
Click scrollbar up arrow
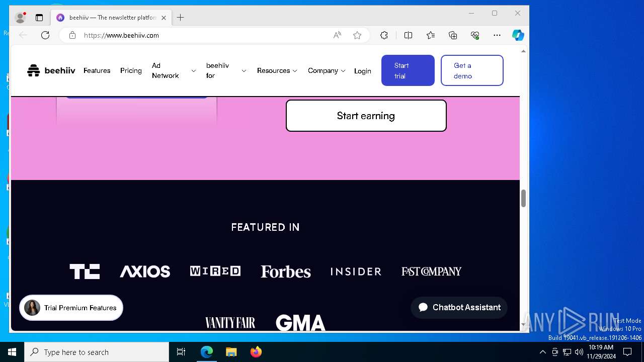(523, 51)
